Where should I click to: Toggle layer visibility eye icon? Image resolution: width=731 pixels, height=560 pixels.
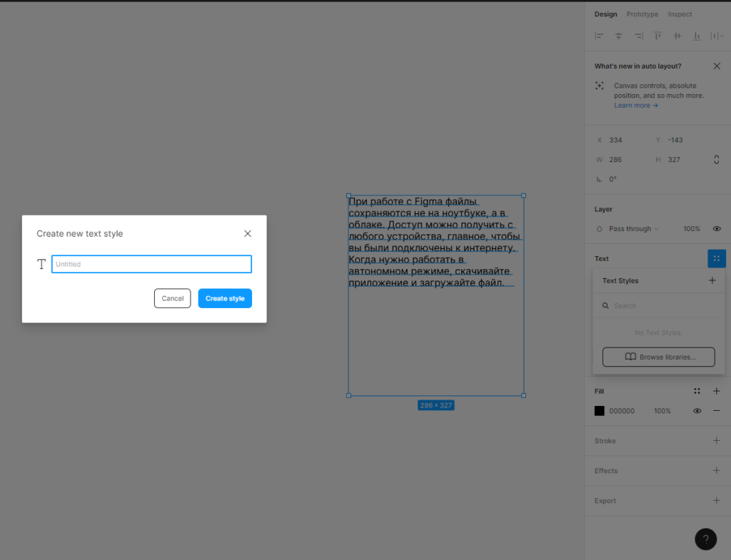pos(717,229)
